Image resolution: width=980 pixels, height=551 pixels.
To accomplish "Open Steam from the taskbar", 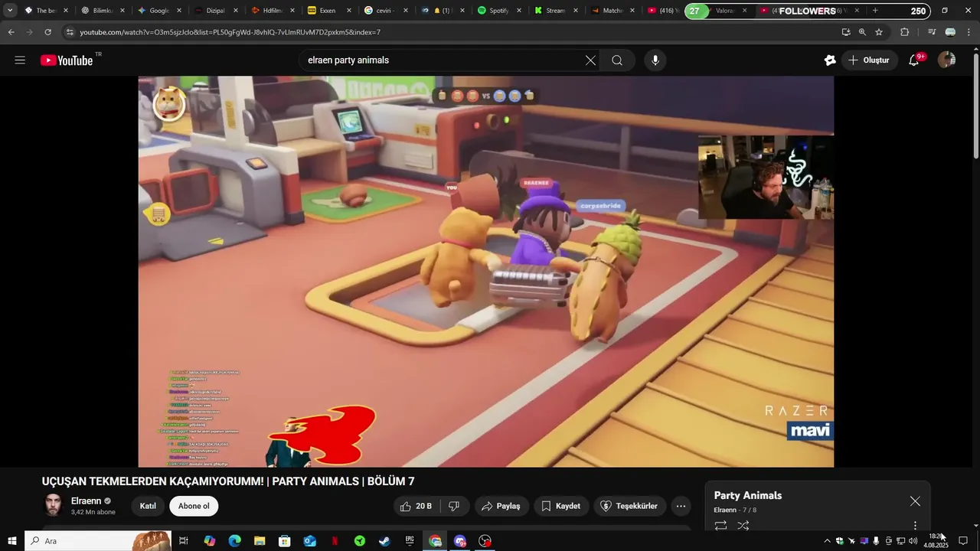I will coord(384,541).
